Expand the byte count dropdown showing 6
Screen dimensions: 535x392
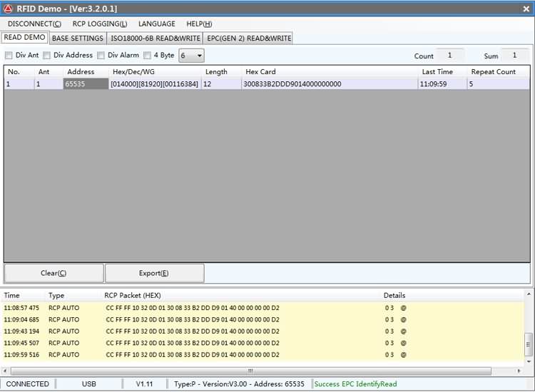coord(191,56)
